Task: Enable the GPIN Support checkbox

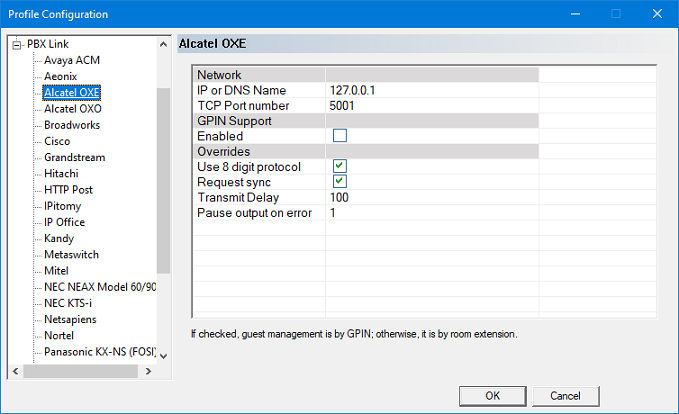Action: click(340, 136)
